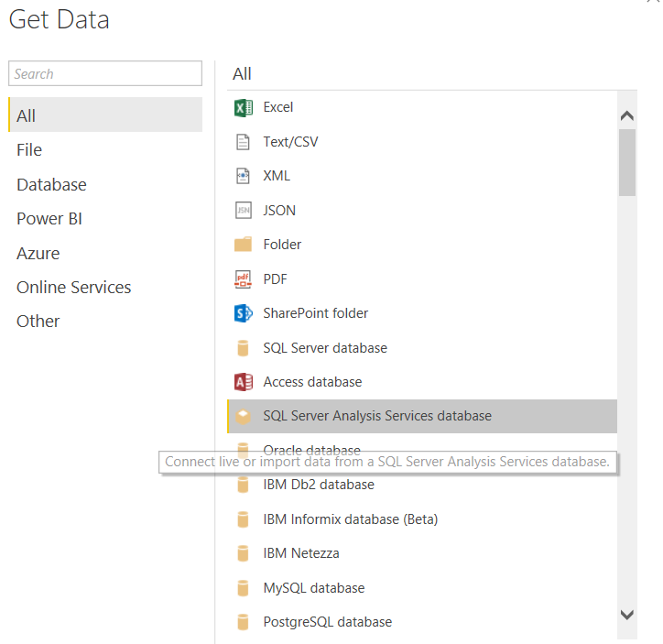Click the MySQL database icon
This screenshot has width=663, height=644.
coord(243,588)
